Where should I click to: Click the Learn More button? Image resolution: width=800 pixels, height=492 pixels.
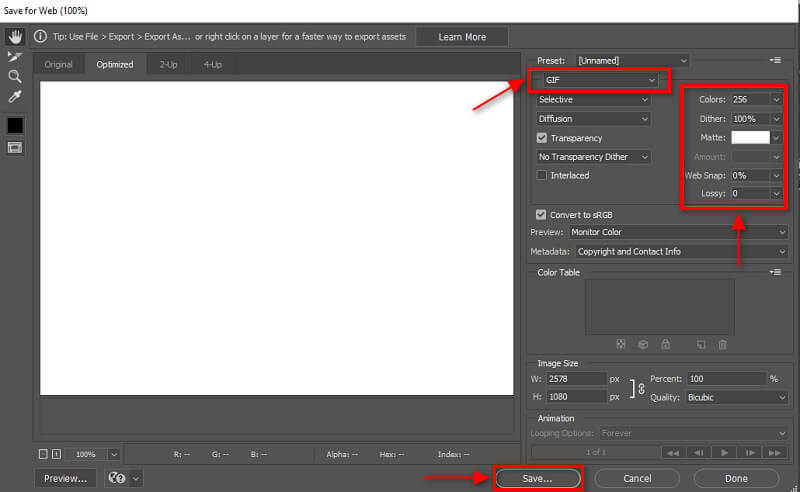click(x=462, y=37)
